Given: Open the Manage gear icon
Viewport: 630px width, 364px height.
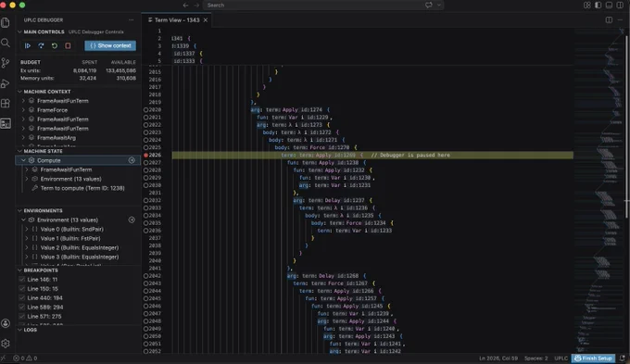Looking at the screenshot, I should [x=6, y=344].
